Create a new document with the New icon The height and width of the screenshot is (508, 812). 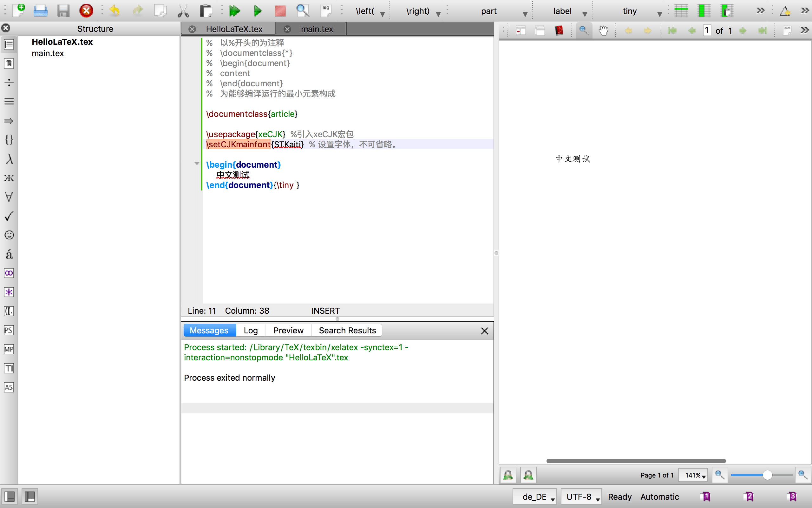pos(19,11)
